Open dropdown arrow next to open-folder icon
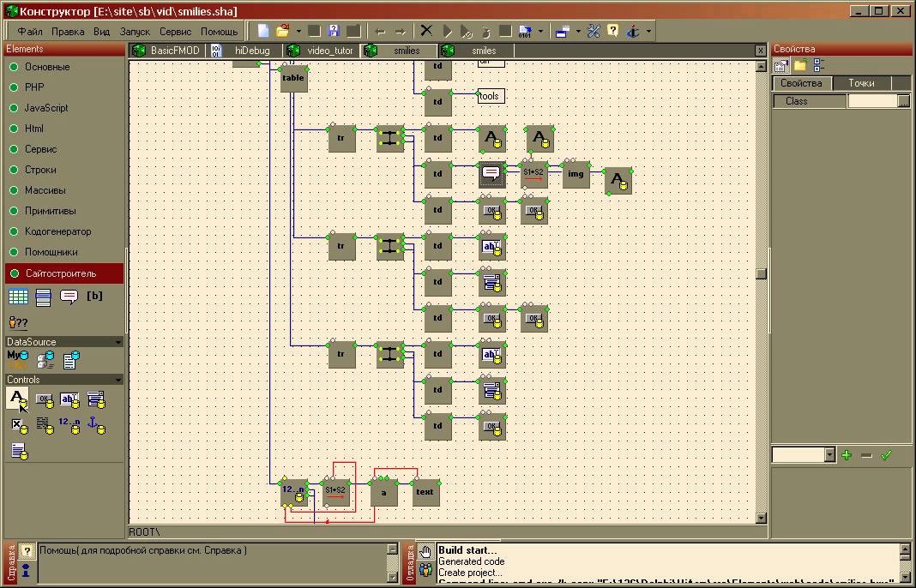 tap(298, 31)
